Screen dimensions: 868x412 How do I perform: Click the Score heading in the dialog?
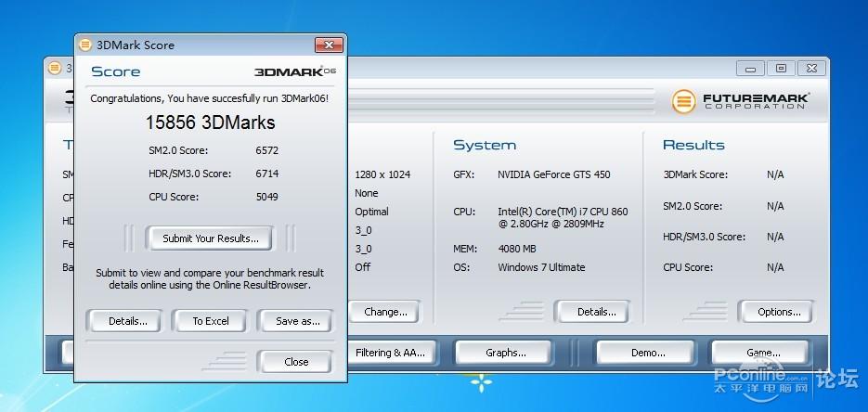pyautogui.click(x=116, y=71)
